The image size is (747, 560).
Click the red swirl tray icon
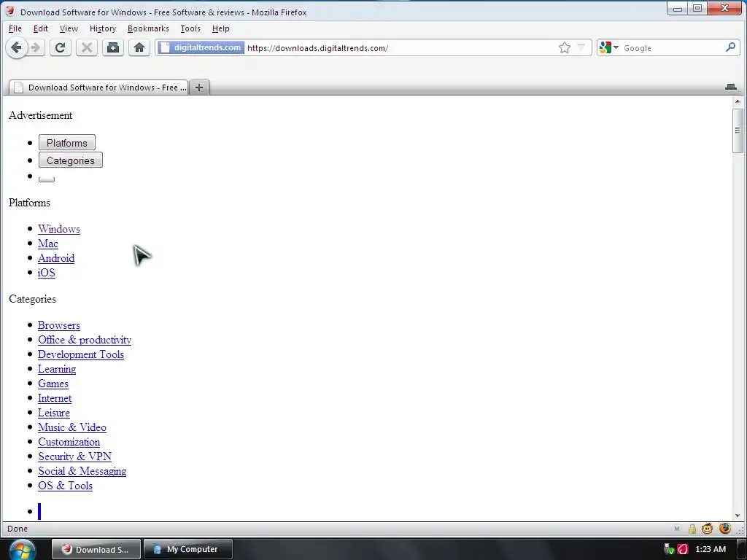[683, 550]
